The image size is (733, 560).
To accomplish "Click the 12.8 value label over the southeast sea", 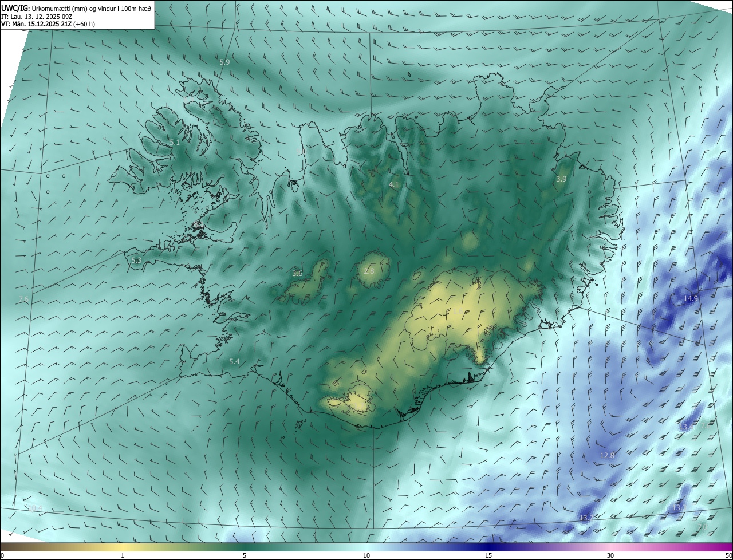I will 607,455.
